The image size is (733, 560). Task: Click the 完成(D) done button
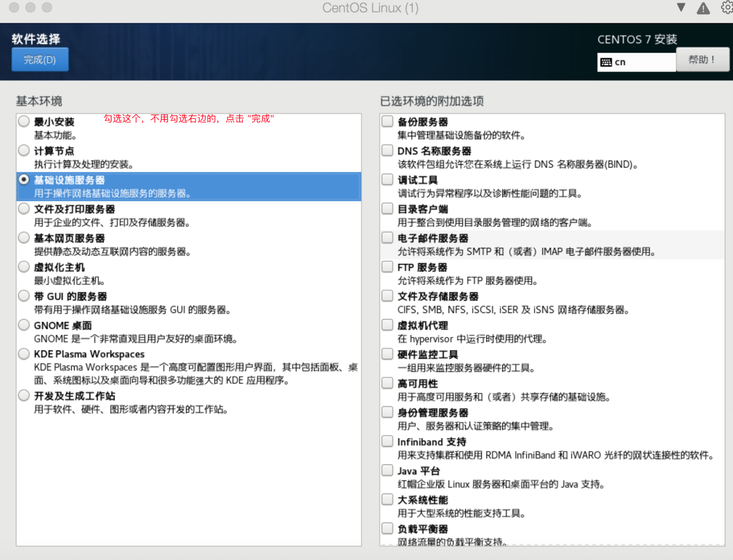40,59
